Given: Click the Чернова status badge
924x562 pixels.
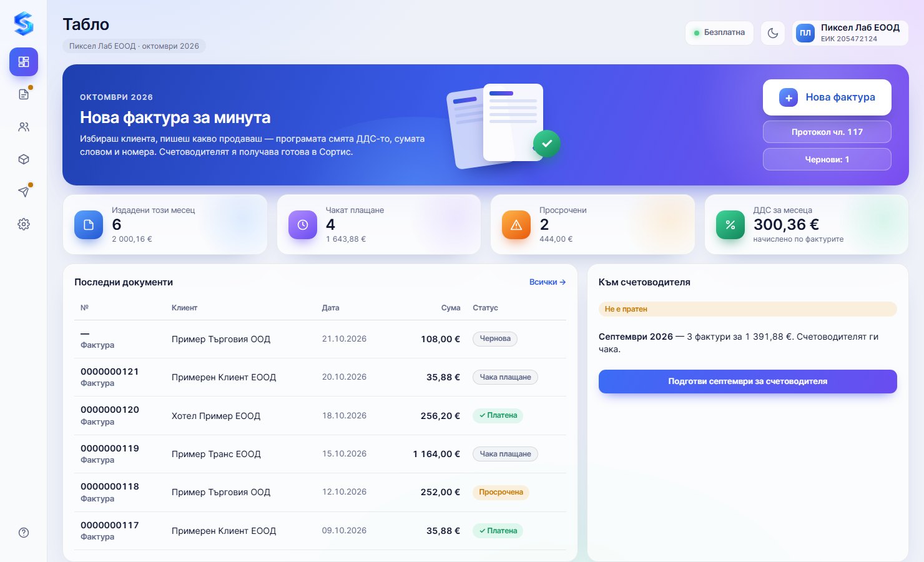Looking at the screenshot, I should pos(495,339).
